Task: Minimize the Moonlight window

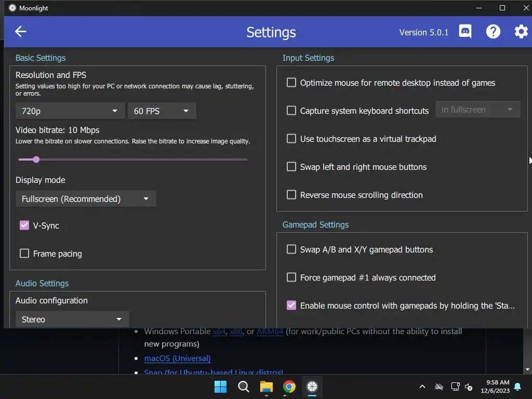Action: [x=479, y=8]
